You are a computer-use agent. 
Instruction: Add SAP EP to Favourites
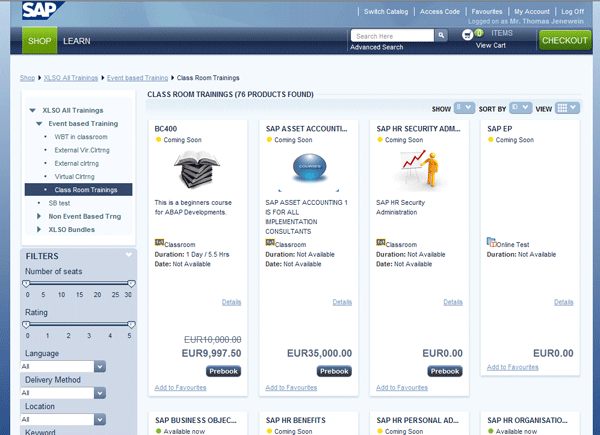pyautogui.click(x=512, y=367)
